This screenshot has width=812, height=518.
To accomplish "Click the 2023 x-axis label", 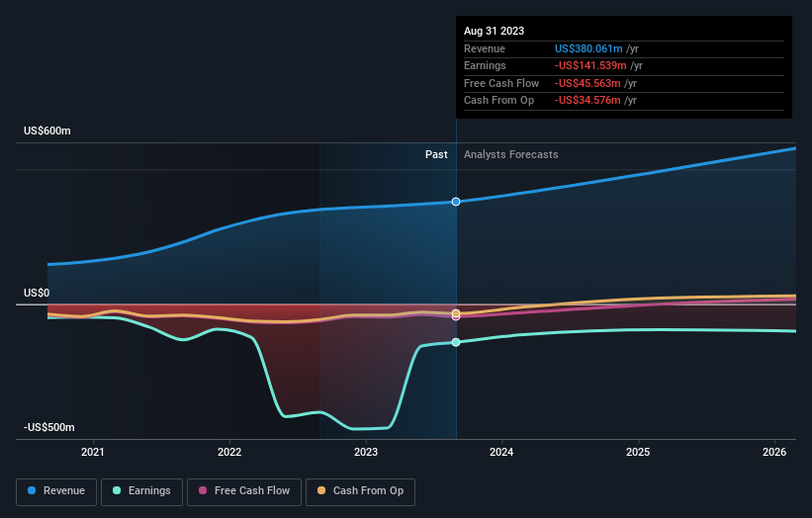I will [x=366, y=453].
